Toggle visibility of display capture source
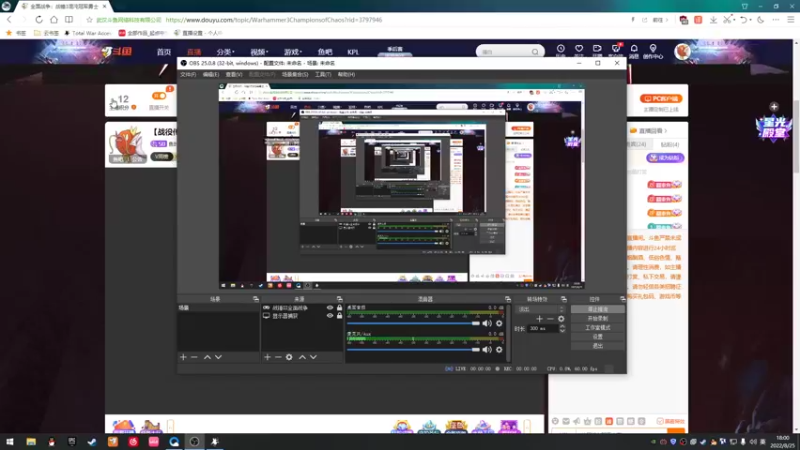 330,316
